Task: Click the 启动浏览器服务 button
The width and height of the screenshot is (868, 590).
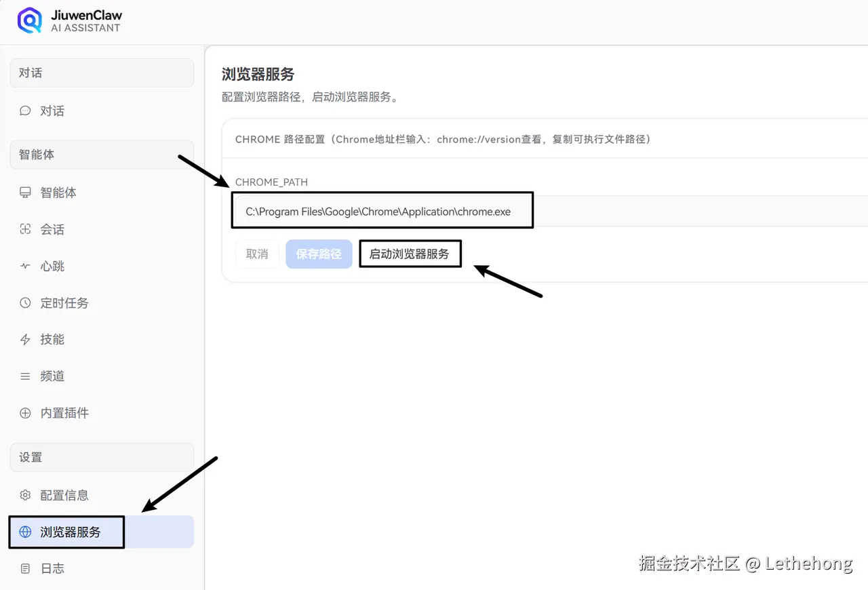Action: (410, 254)
